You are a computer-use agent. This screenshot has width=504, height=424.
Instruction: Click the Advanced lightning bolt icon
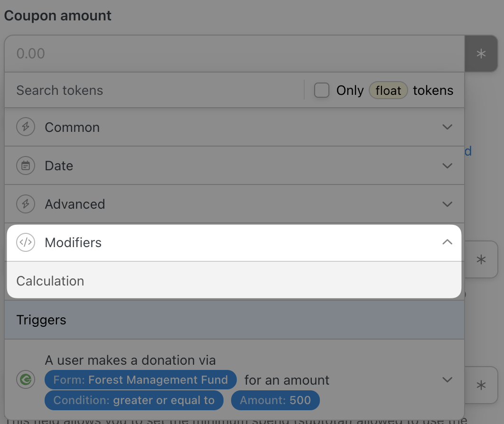(26, 204)
